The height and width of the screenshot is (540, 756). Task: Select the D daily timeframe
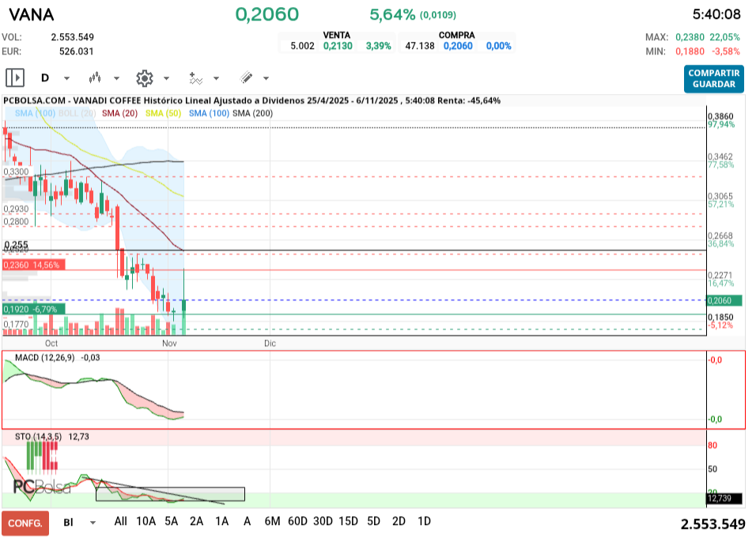click(45, 77)
